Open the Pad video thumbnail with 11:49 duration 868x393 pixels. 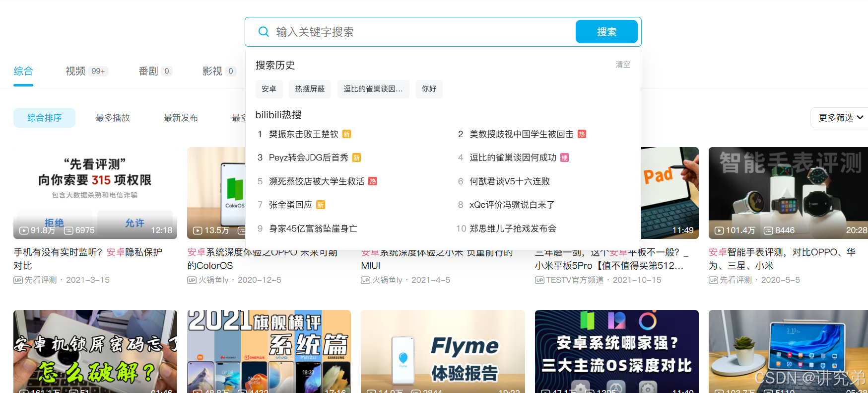(670, 193)
